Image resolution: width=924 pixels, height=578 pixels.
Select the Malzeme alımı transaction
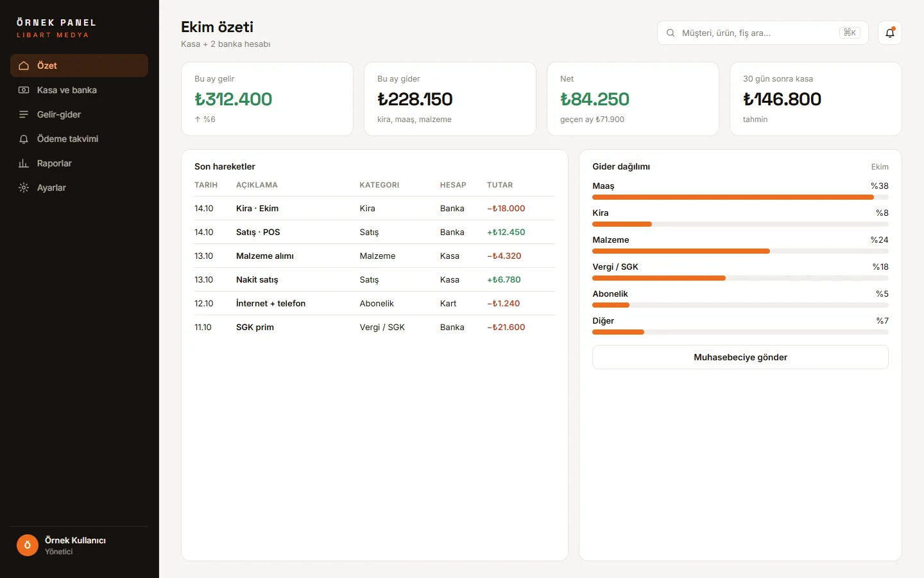[x=375, y=256]
